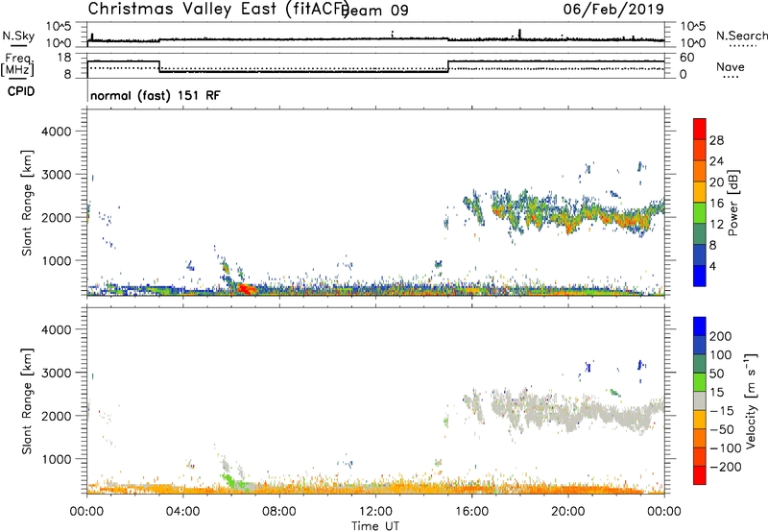
Task: Click the date label '06/Feb/2019'
Action: click(x=613, y=9)
